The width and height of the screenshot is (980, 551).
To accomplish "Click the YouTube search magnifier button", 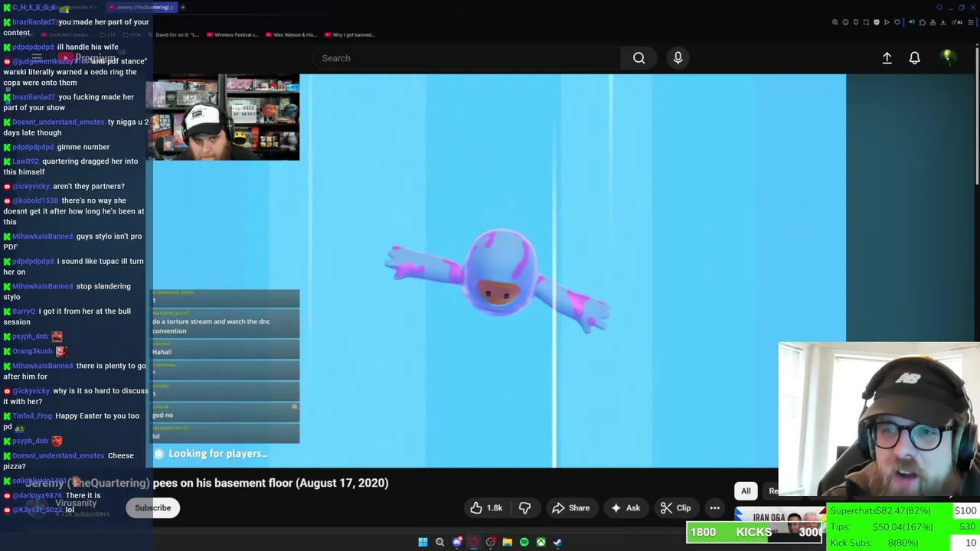I will pos(639,58).
